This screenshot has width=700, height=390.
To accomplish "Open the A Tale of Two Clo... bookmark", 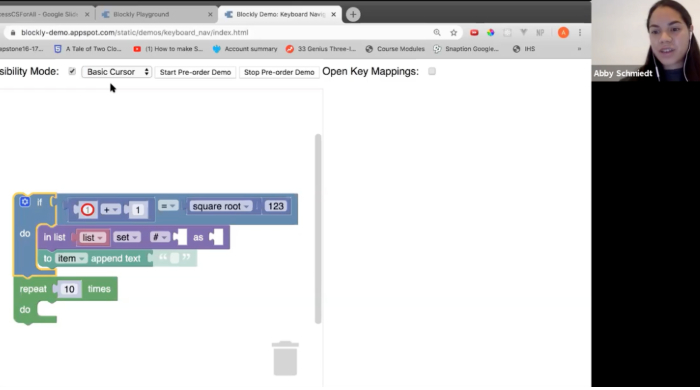I will pyautogui.click(x=88, y=49).
